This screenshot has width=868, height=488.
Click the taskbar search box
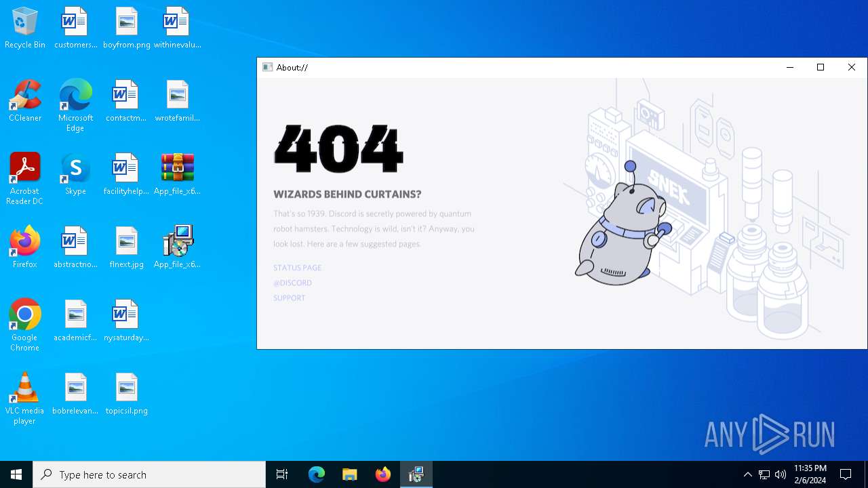coord(149,474)
